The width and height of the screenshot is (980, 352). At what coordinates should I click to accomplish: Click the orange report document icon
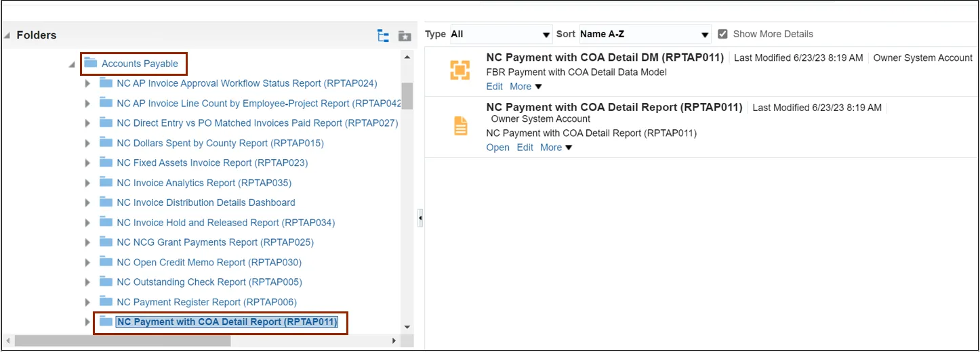click(x=460, y=126)
